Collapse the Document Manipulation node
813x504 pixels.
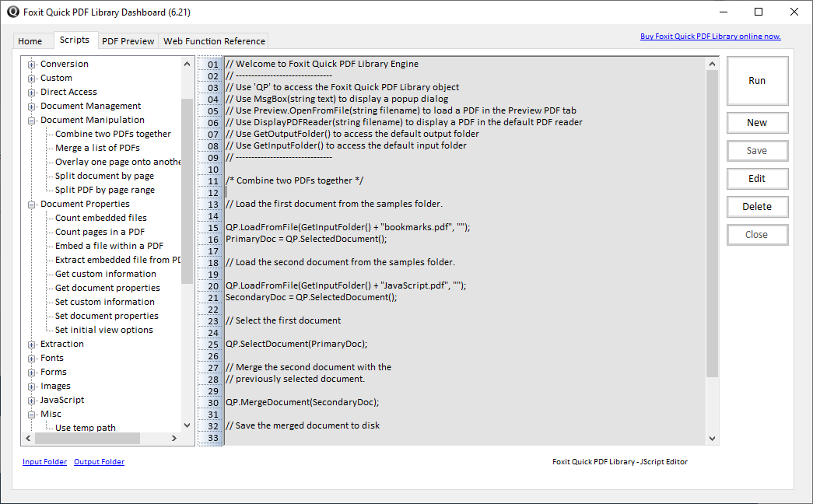(32, 121)
